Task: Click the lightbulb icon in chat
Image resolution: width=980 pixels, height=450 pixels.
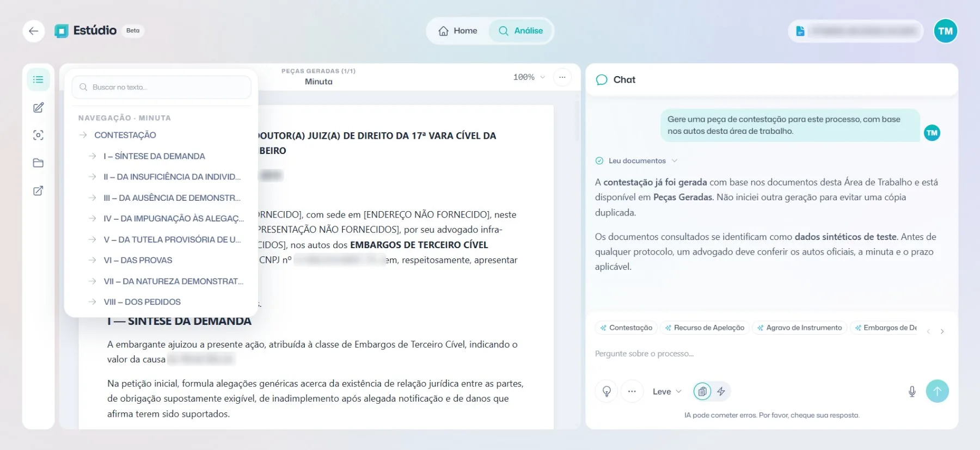Action: [607, 391]
